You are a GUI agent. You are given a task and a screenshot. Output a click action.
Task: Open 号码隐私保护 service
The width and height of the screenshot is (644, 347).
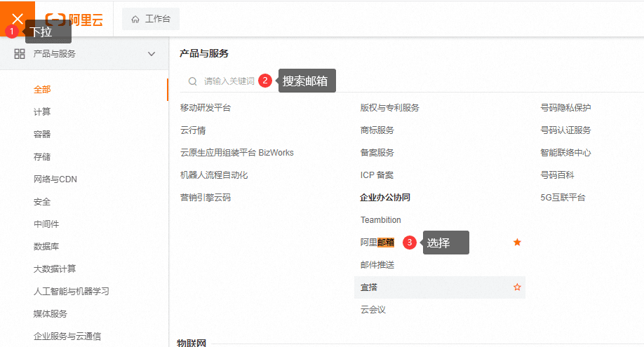565,108
